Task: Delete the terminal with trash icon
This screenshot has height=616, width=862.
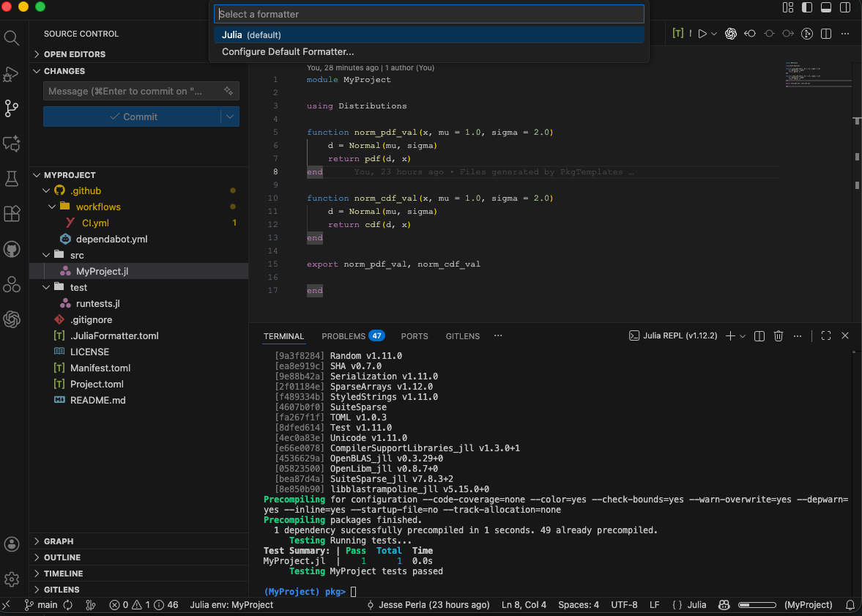Action: point(779,336)
